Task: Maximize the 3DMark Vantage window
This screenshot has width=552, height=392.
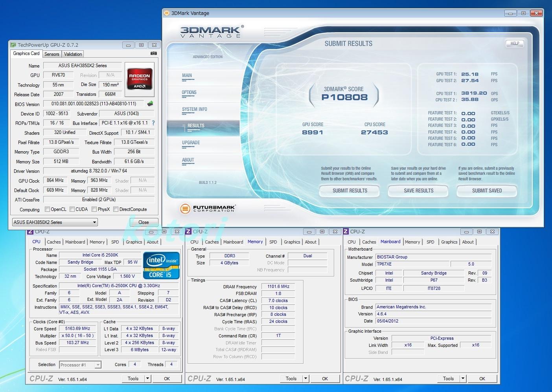Action: (523, 13)
